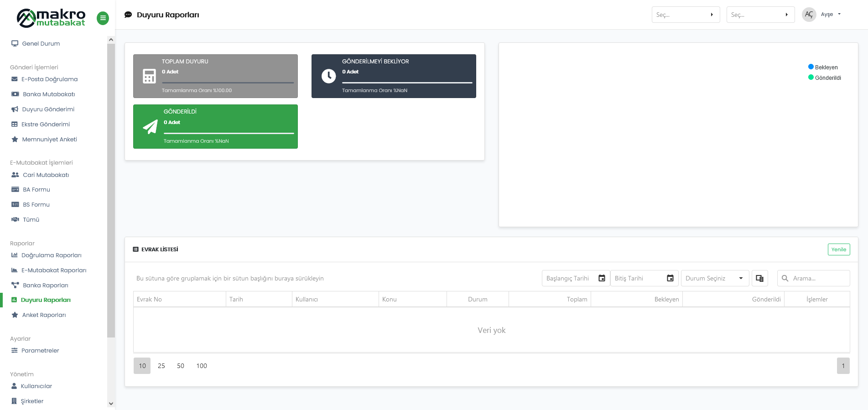Select page size 25
868x410 pixels.
pos(161,366)
